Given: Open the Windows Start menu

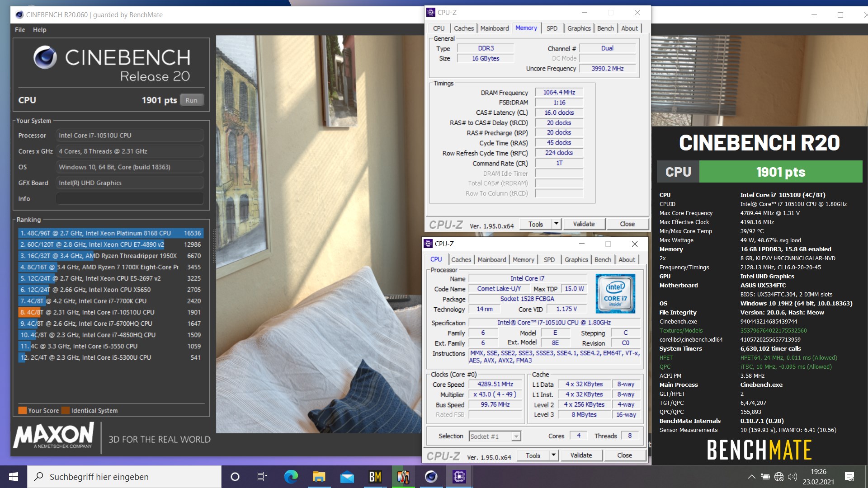Looking at the screenshot, I should 14,477.
